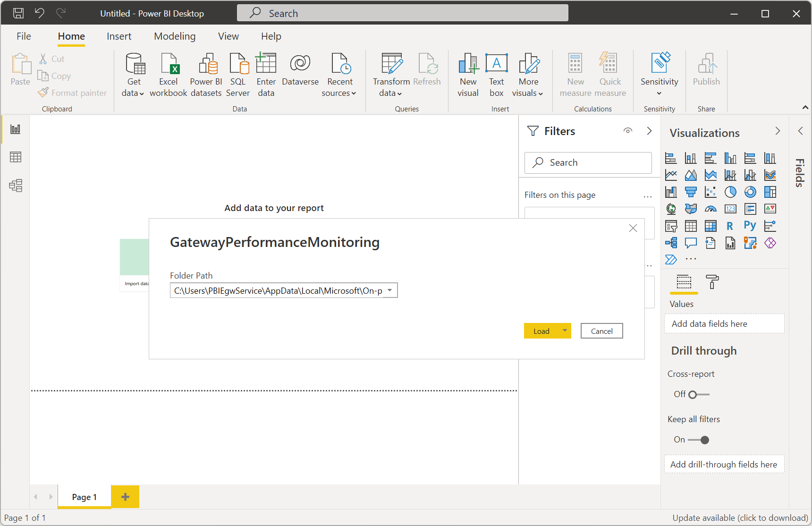
Task: Open the SQL Server connector
Action: coord(238,74)
